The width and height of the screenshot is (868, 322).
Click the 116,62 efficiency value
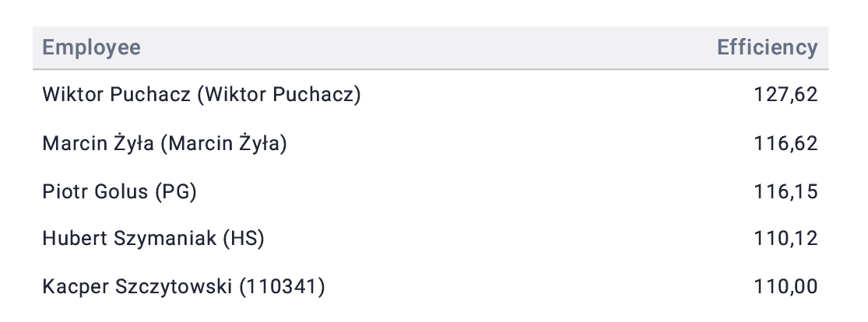[x=785, y=143]
